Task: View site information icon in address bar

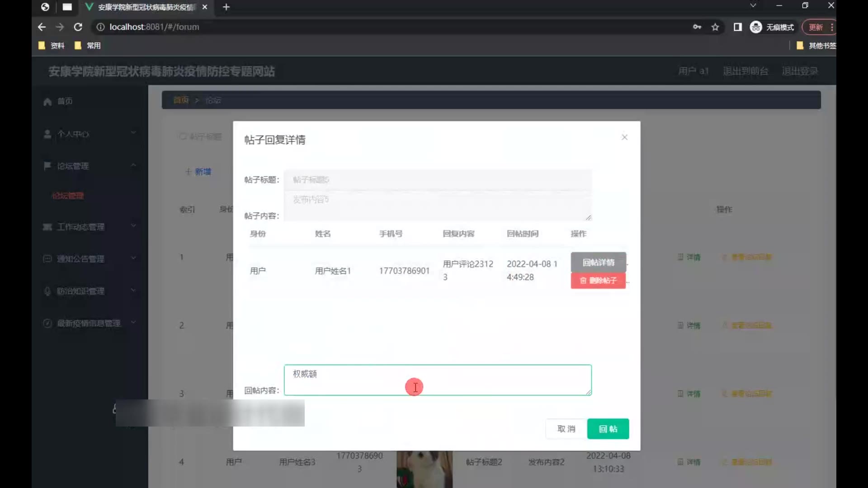Action: (100, 27)
